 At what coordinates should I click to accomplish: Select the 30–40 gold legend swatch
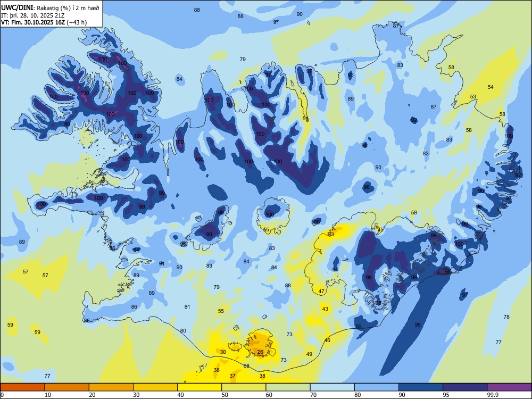click(155, 387)
